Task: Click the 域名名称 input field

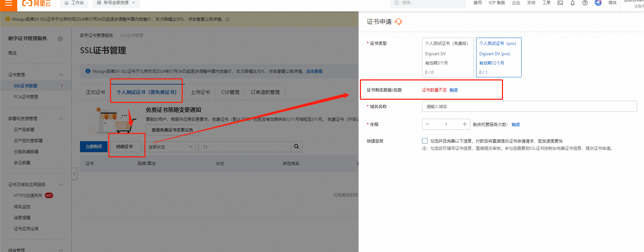Action: click(529, 107)
